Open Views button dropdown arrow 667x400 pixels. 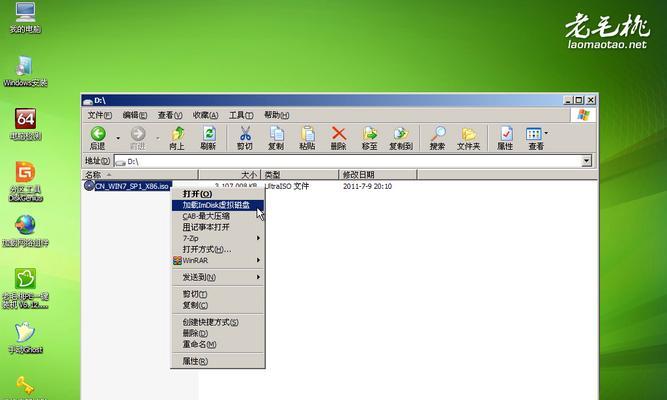coord(546,133)
